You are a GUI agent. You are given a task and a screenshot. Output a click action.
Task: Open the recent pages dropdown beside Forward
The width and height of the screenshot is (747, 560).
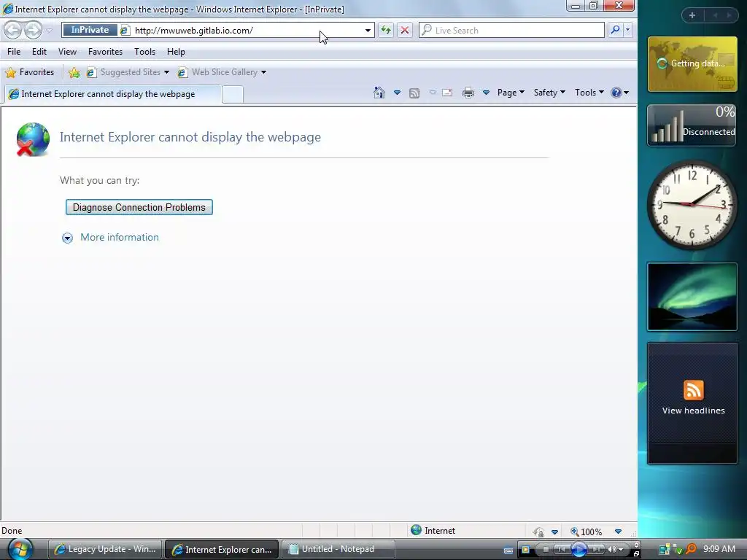tap(49, 31)
